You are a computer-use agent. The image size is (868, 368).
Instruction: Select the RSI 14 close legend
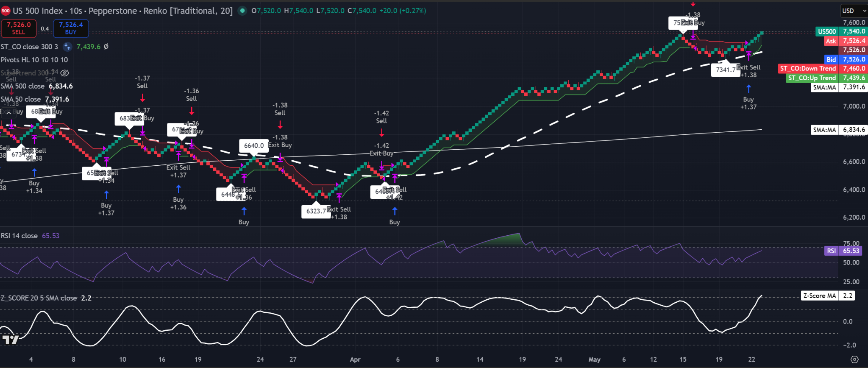point(19,236)
